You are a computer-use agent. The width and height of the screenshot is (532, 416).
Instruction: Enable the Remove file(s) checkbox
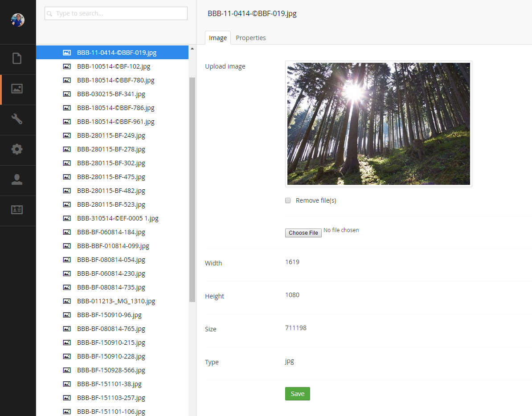(288, 200)
